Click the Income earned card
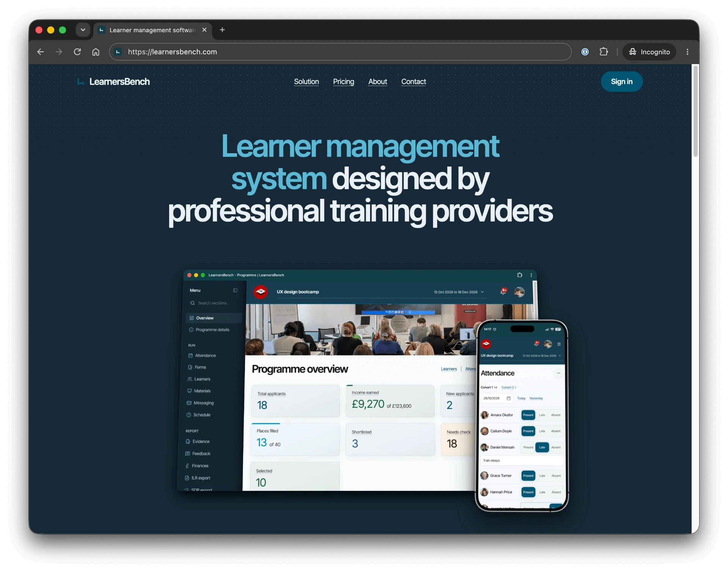Image resolution: width=728 pixels, height=572 pixels. click(x=390, y=401)
